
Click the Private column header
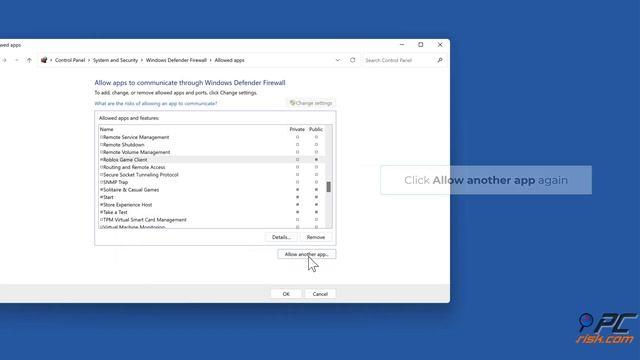coord(297,129)
